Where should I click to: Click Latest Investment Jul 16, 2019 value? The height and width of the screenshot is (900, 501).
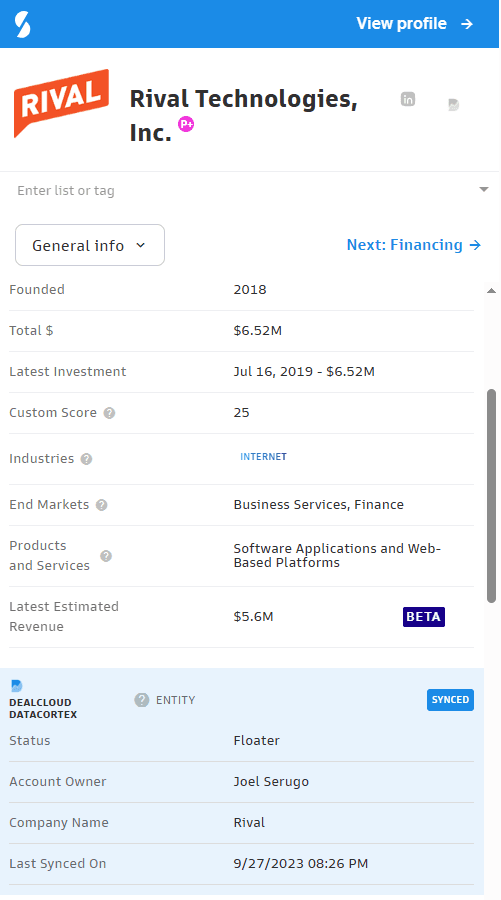(x=304, y=371)
